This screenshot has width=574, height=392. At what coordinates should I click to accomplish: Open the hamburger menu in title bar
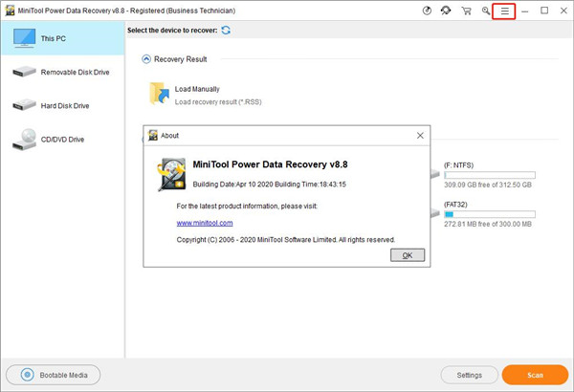click(x=504, y=11)
